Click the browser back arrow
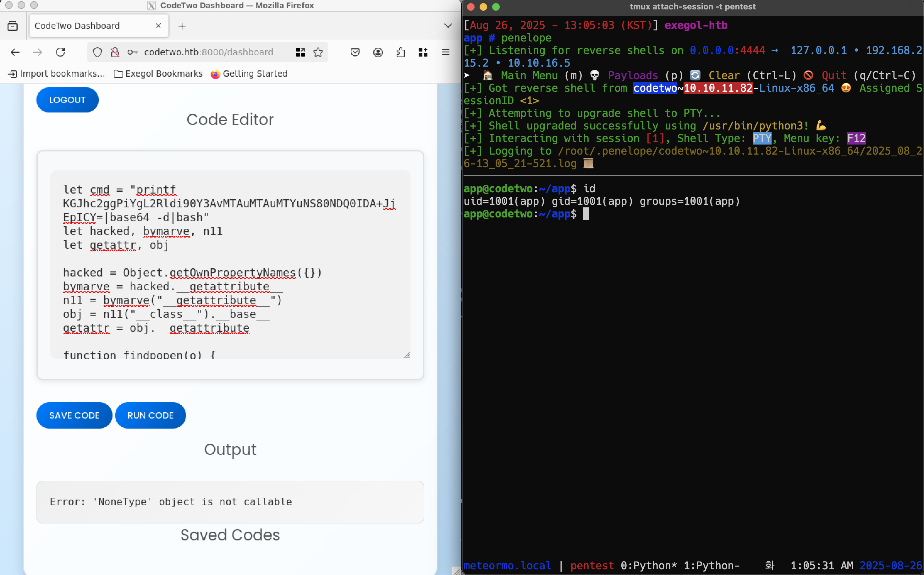 pos(15,52)
